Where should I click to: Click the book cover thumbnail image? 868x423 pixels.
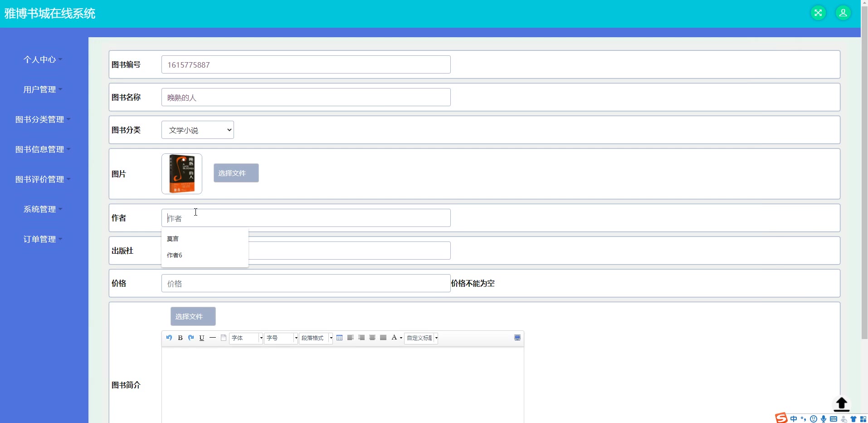coord(182,174)
